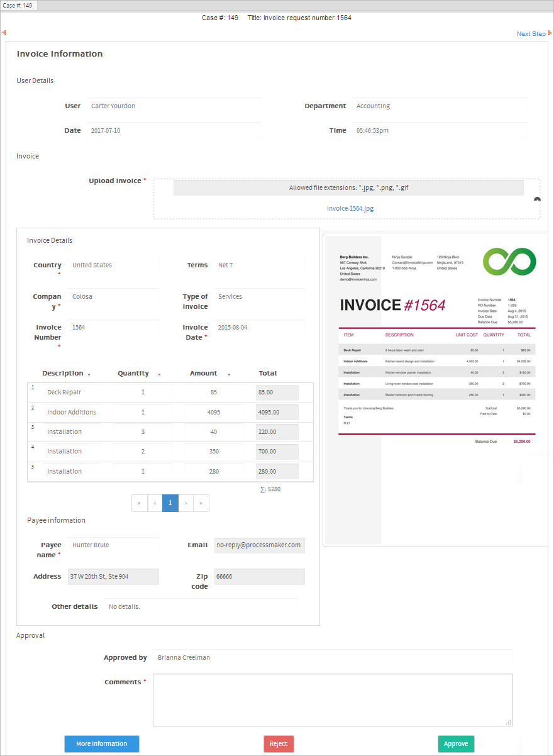Open the Next Step link

(x=531, y=34)
